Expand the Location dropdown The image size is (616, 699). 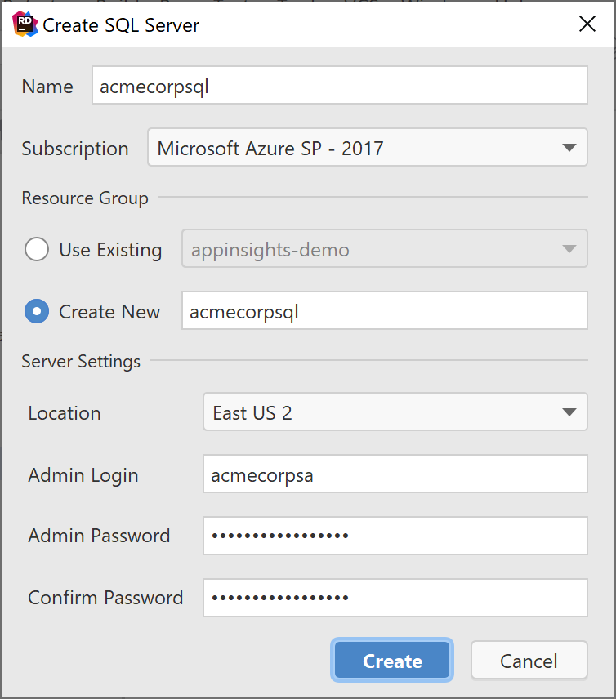coord(395,412)
